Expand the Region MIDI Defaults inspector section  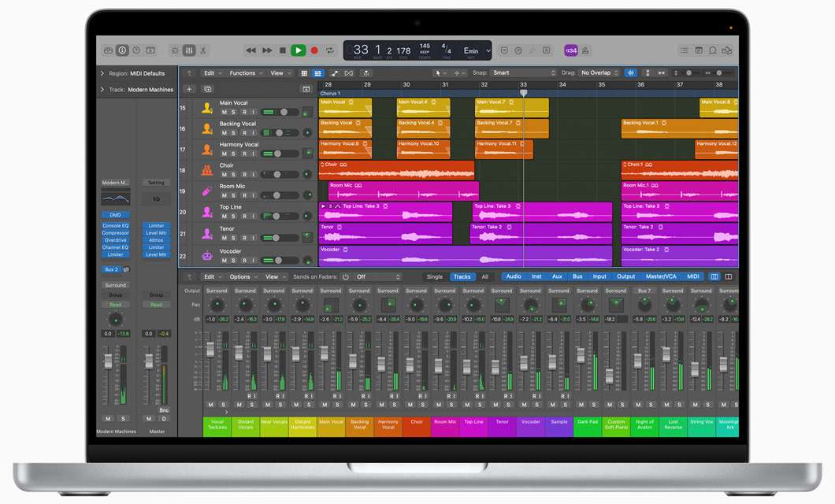pyautogui.click(x=102, y=73)
